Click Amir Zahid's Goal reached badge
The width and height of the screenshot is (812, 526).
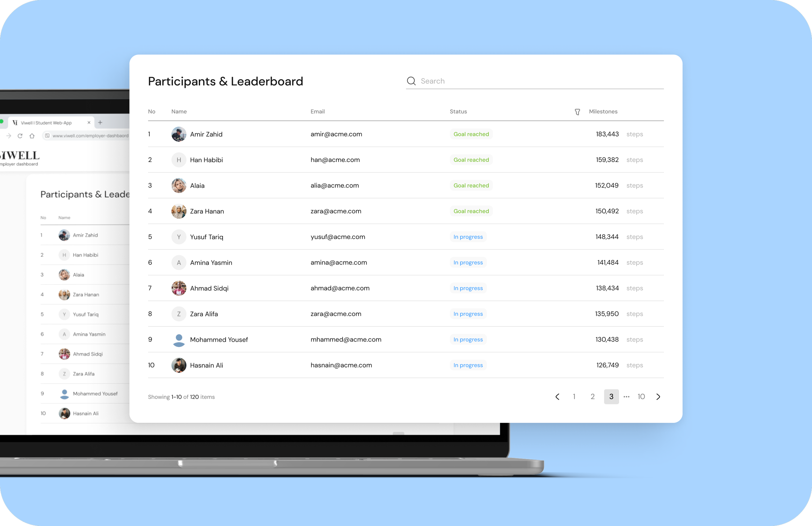[x=471, y=134]
